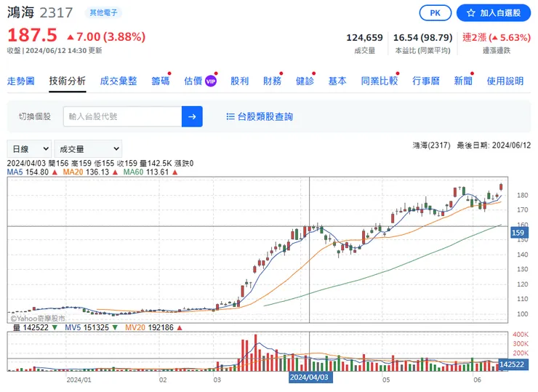Switch to the 走勢圖 tab
Screen dimensions: 538x392
click(x=21, y=81)
